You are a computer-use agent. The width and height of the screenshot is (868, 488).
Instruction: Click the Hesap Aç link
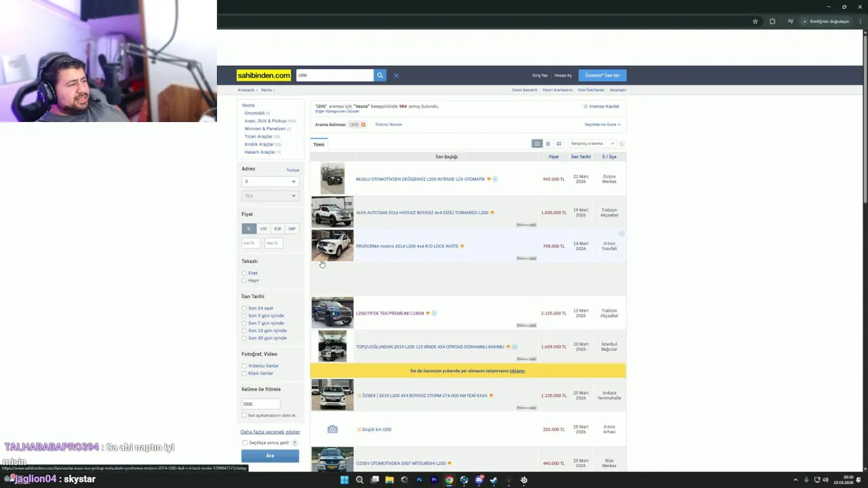(x=563, y=75)
